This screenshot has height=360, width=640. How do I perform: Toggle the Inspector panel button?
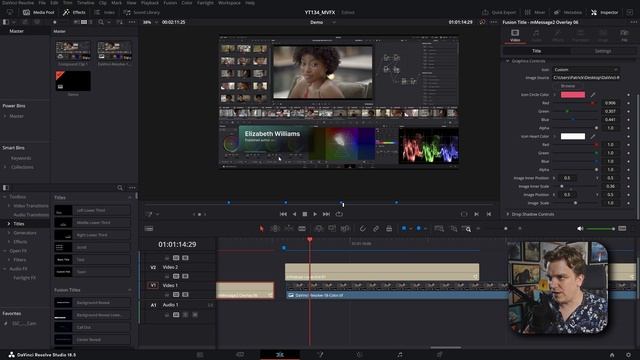tap(604, 12)
